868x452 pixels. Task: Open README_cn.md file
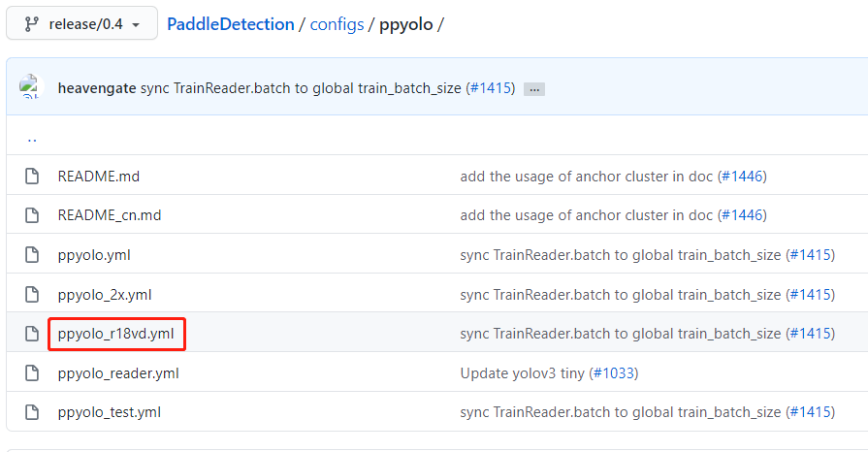pos(110,215)
